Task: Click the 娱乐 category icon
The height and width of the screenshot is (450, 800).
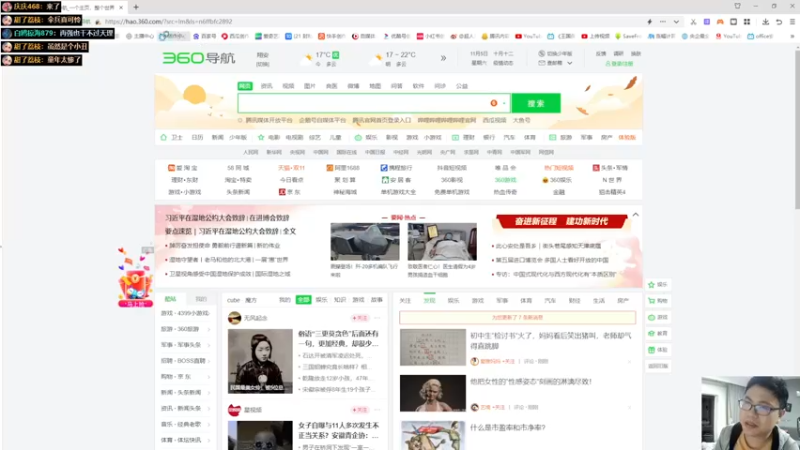Action: [358, 137]
